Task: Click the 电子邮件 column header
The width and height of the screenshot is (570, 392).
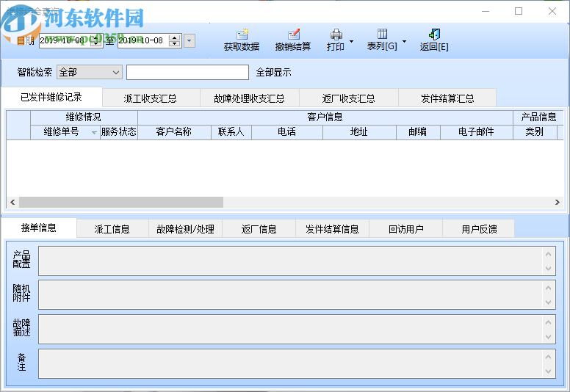Action: pyautogui.click(x=477, y=132)
